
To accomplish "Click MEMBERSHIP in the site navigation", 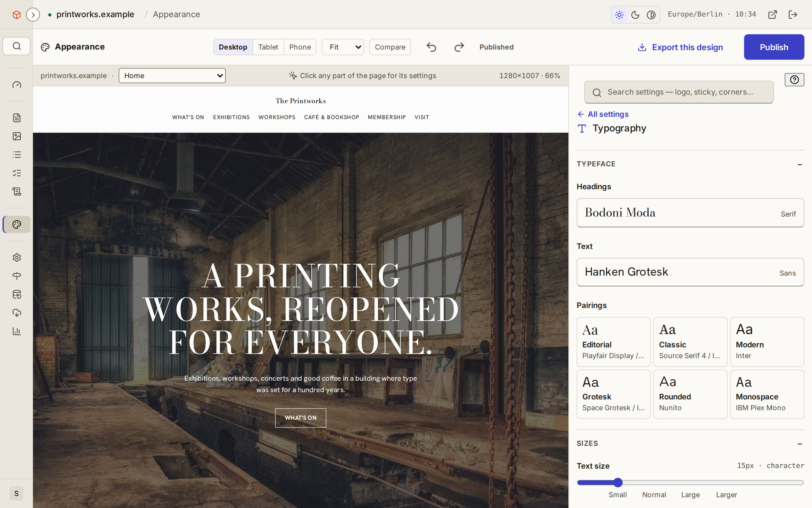I will 387,117.
